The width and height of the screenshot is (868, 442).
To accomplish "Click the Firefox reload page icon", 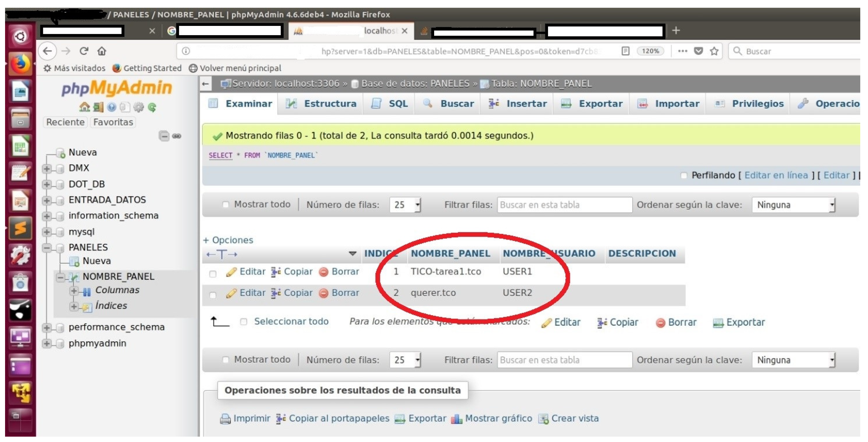I will (x=83, y=51).
